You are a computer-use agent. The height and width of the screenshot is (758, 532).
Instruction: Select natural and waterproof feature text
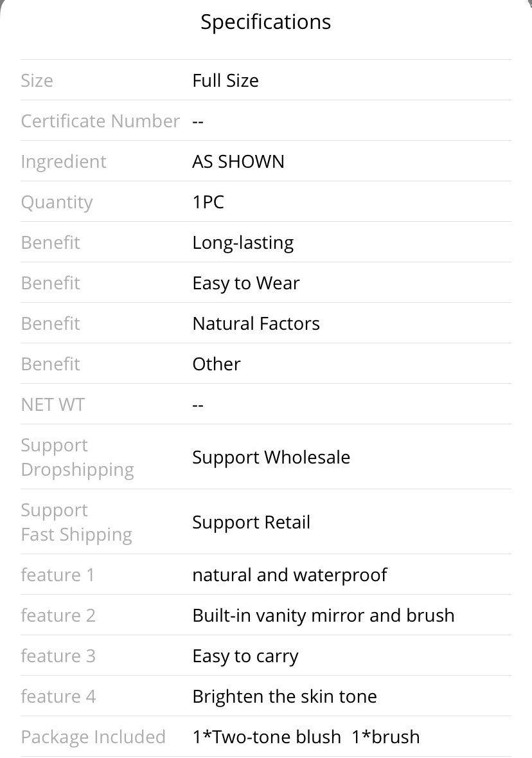pos(290,575)
